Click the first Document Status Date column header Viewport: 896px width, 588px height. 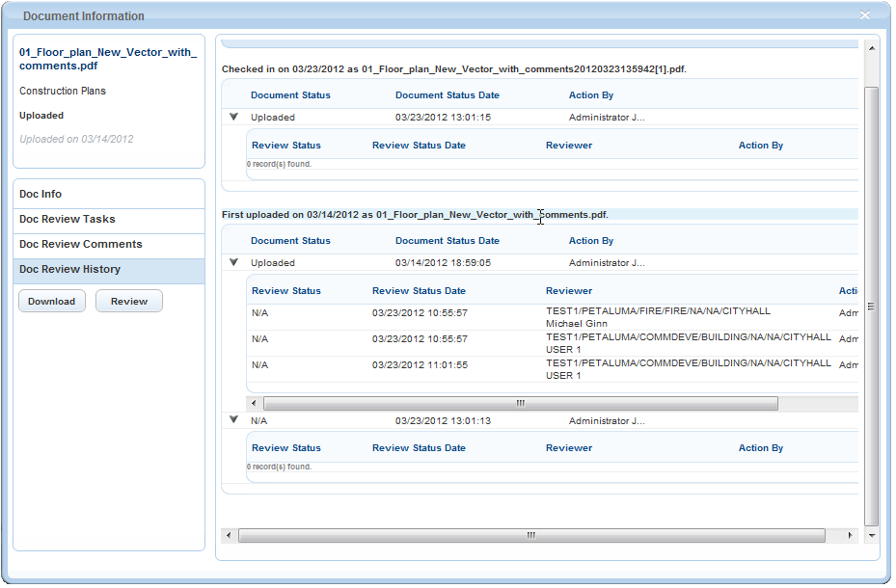click(x=447, y=95)
